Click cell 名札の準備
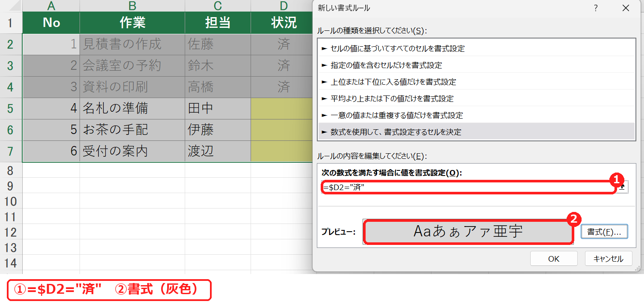 [x=132, y=108]
